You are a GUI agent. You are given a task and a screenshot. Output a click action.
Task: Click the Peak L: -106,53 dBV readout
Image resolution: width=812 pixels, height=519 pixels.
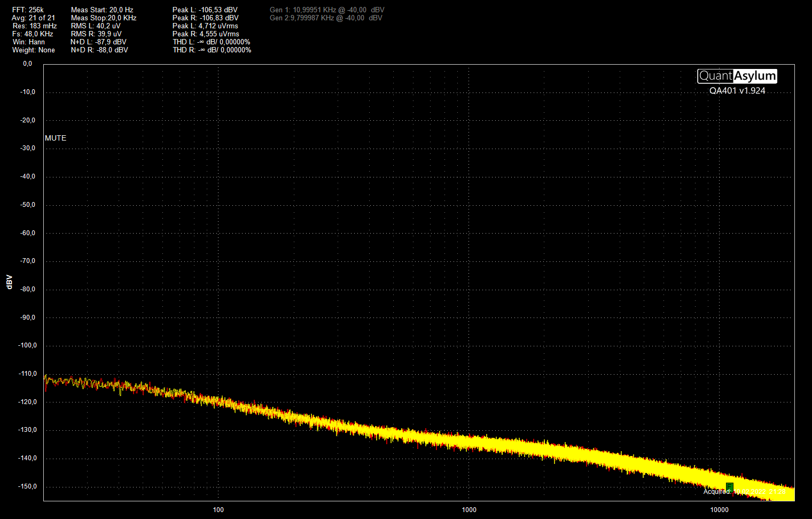click(x=205, y=10)
